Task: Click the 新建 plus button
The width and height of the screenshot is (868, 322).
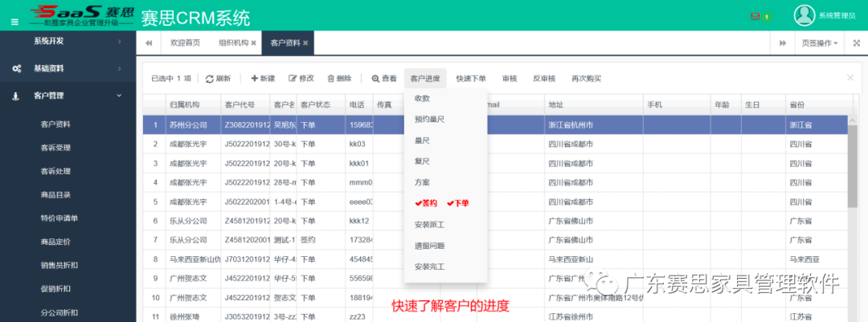Action: point(263,79)
